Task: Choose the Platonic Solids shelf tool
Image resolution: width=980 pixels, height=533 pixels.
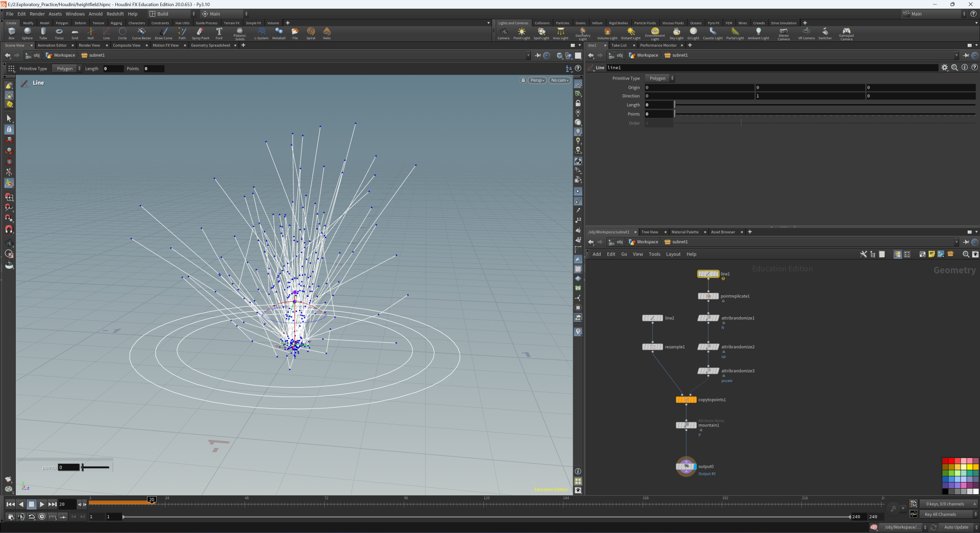Action: (x=239, y=34)
